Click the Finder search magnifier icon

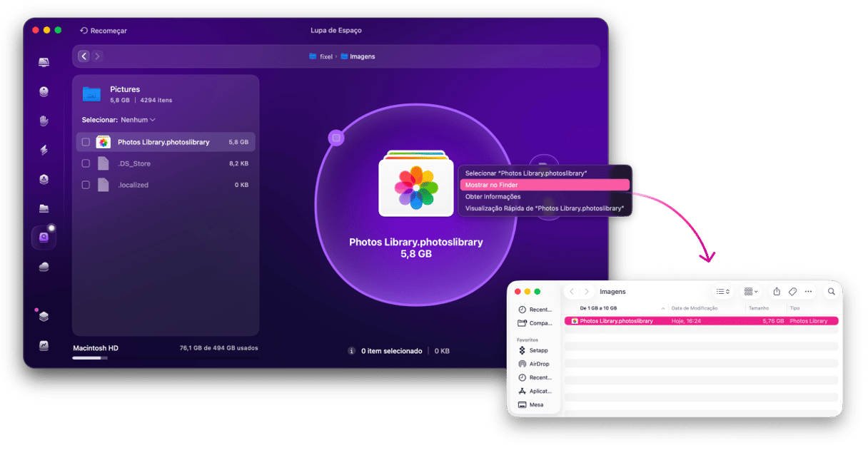click(x=832, y=291)
